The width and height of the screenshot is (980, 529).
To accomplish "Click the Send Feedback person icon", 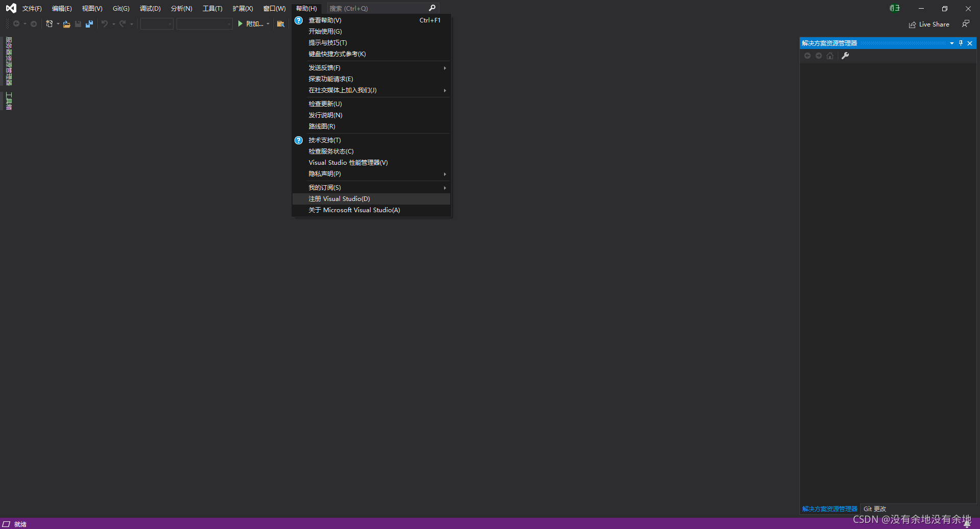I will point(965,24).
